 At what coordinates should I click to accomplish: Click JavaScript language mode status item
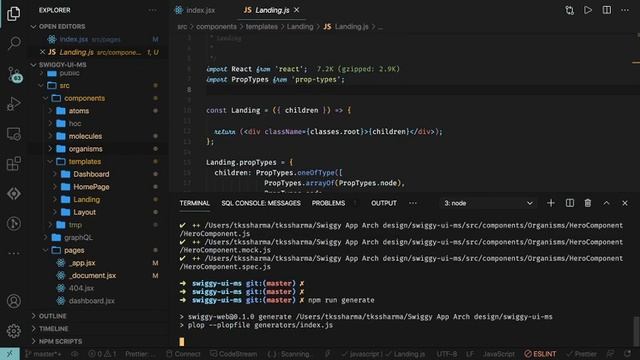click(498, 354)
